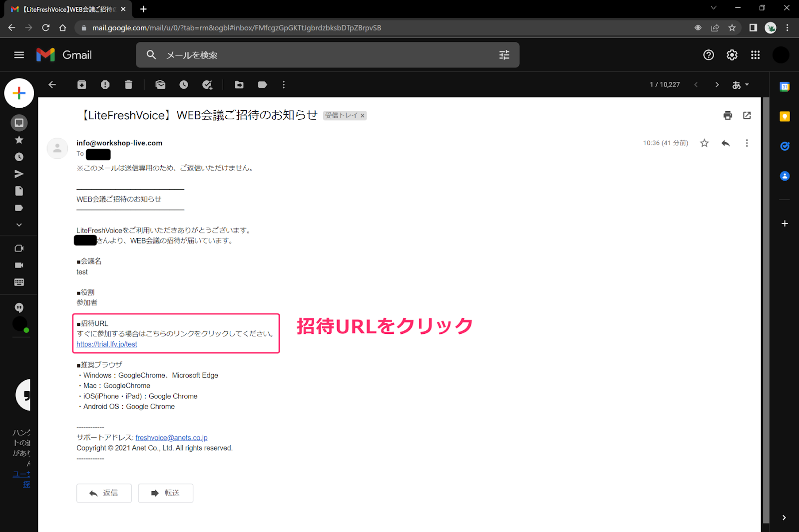Open email in a new window

[x=747, y=115]
